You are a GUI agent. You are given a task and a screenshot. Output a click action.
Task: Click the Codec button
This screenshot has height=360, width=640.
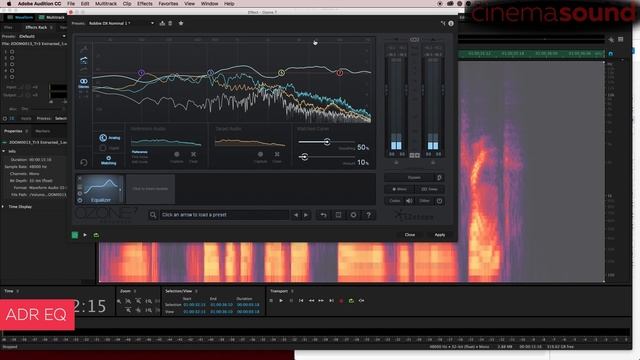(x=395, y=201)
